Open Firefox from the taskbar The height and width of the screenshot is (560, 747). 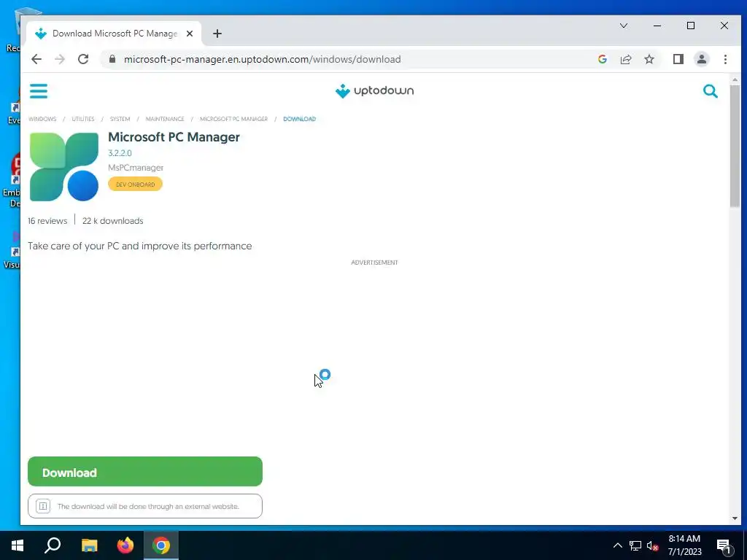125,545
